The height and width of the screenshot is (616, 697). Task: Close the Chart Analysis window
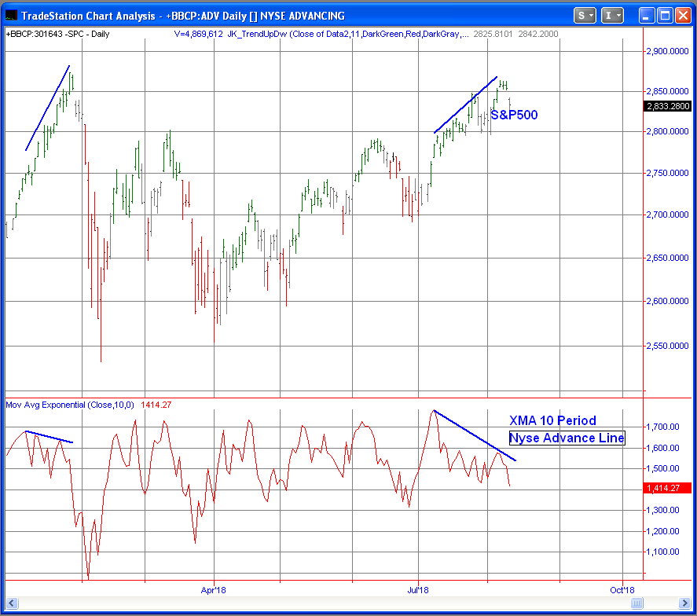pos(683,16)
